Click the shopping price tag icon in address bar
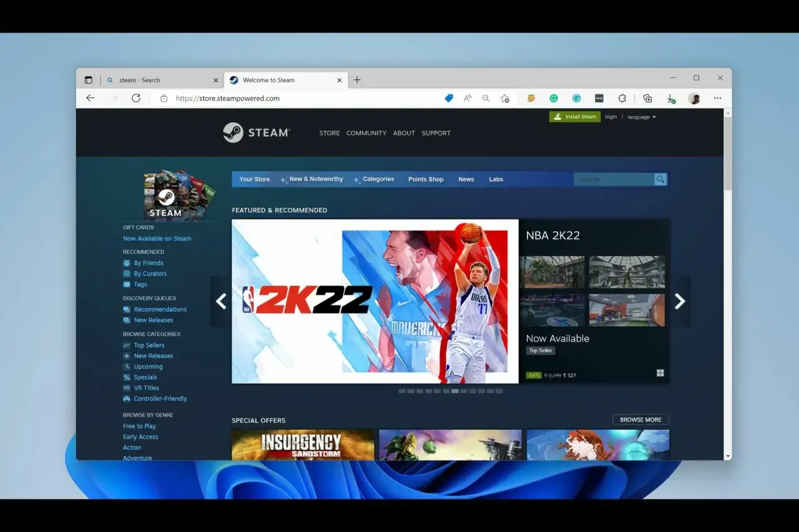Image resolution: width=799 pixels, height=532 pixels. [449, 98]
